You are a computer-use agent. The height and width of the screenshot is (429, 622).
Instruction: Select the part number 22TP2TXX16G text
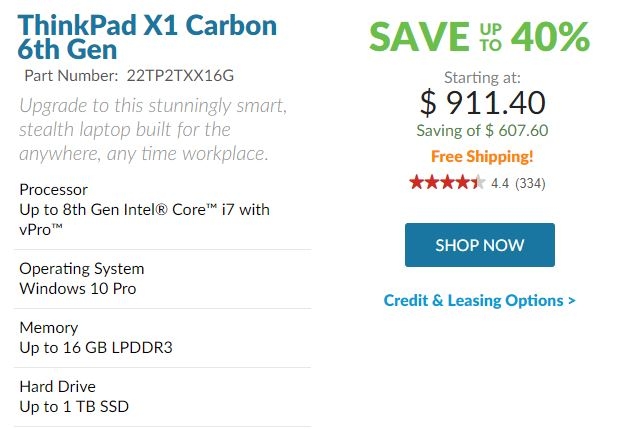[180, 75]
